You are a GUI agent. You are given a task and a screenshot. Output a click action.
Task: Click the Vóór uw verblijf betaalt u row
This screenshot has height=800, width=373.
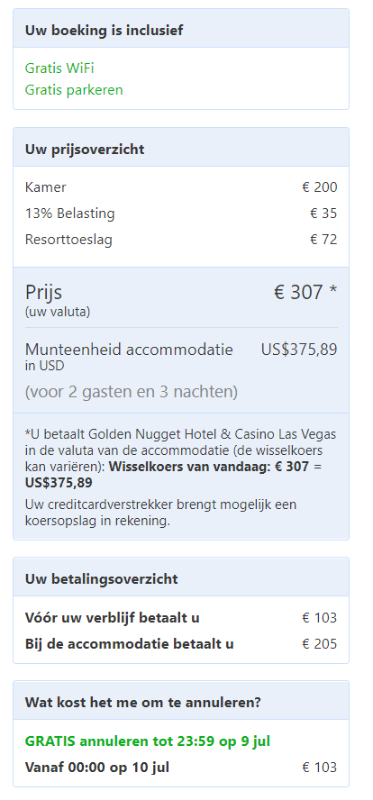[x=181, y=618]
